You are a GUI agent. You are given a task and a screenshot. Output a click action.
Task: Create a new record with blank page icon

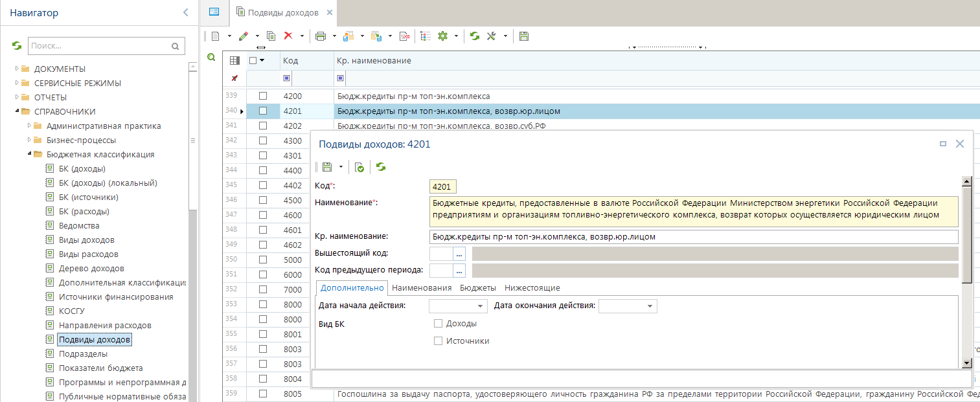[216, 36]
